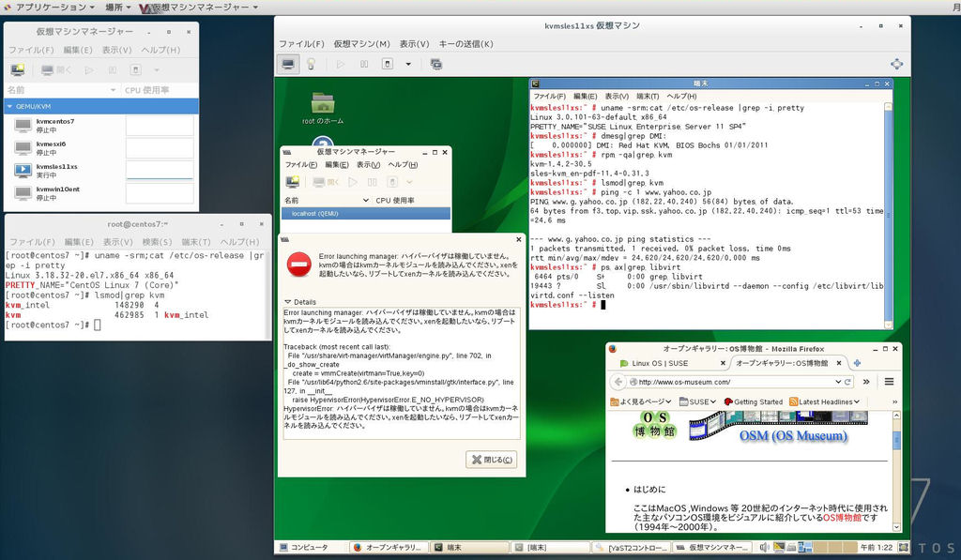The image size is (961, 560).
Task: Click the volume speaker icon in guest tray
Action: (x=764, y=547)
